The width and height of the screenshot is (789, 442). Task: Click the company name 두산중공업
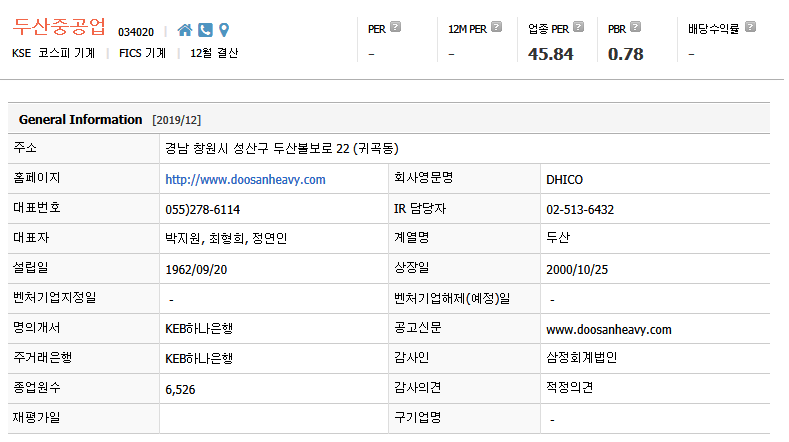(x=59, y=27)
